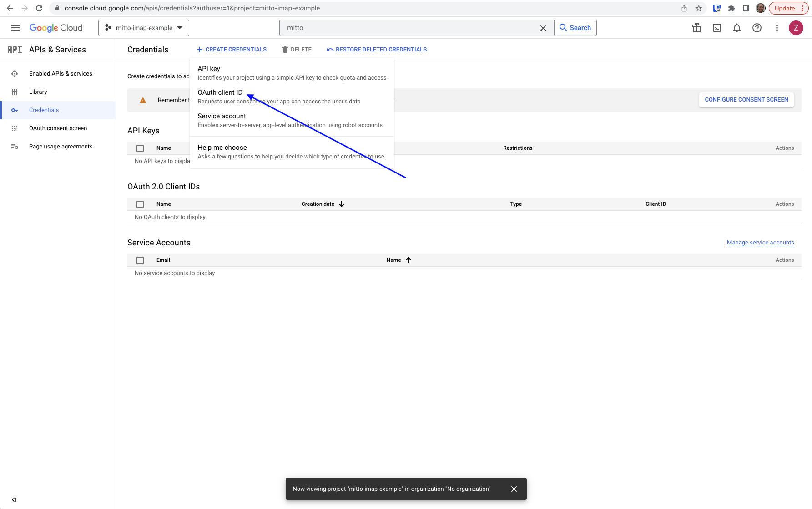Activate Cloud Shell terminal icon
The width and height of the screenshot is (812, 509).
(x=717, y=28)
